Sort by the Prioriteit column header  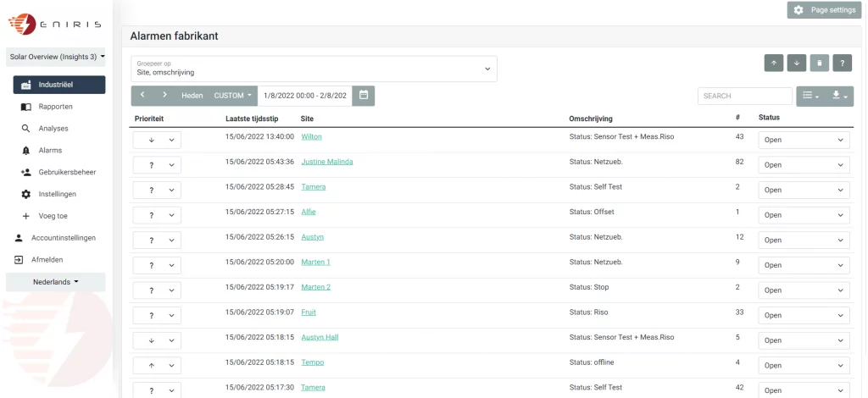pos(149,119)
